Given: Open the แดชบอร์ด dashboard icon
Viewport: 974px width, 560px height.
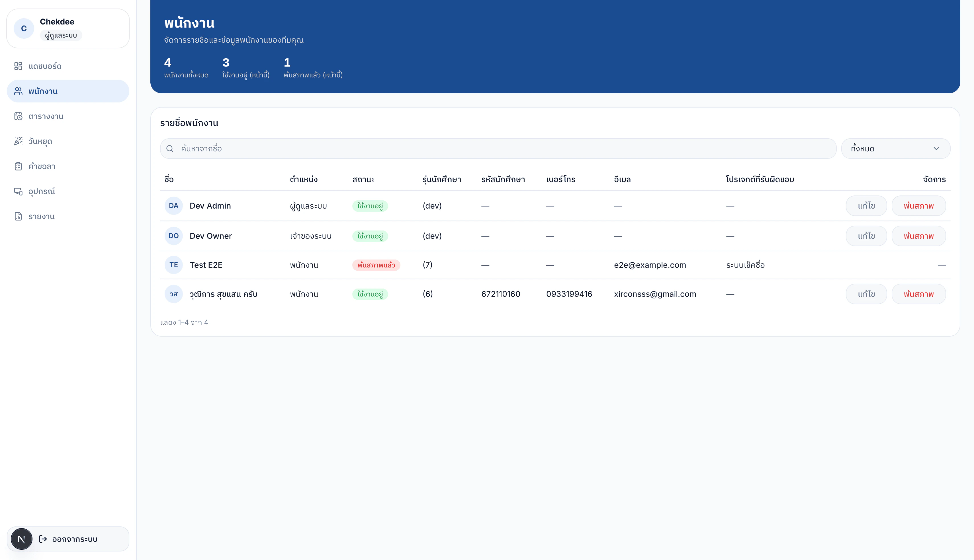Looking at the screenshot, I should 18,66.
